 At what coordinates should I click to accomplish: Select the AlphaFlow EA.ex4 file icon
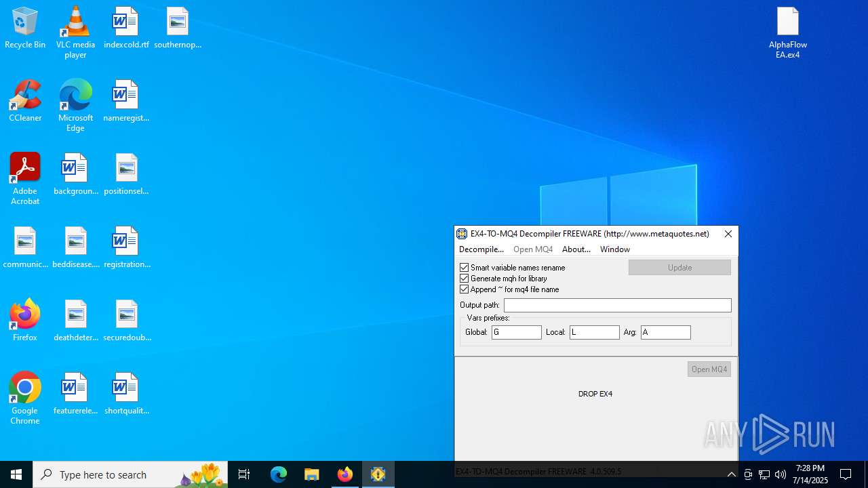(788, 33)
